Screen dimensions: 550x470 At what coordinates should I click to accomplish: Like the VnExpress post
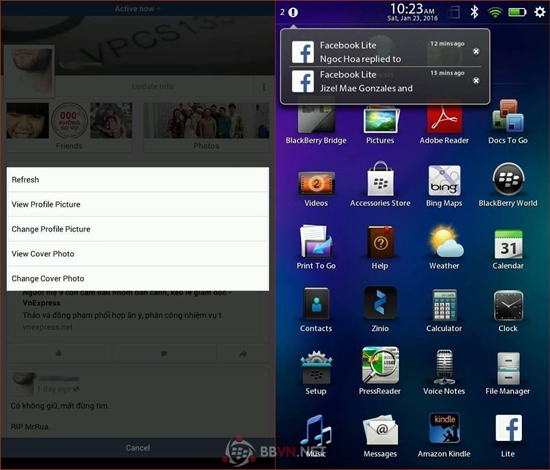pos(59,353)
